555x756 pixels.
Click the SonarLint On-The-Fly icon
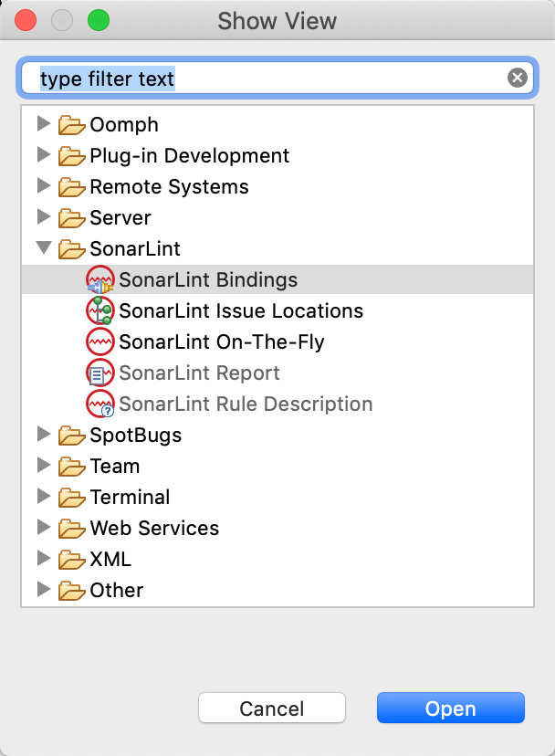pos(99,342)
